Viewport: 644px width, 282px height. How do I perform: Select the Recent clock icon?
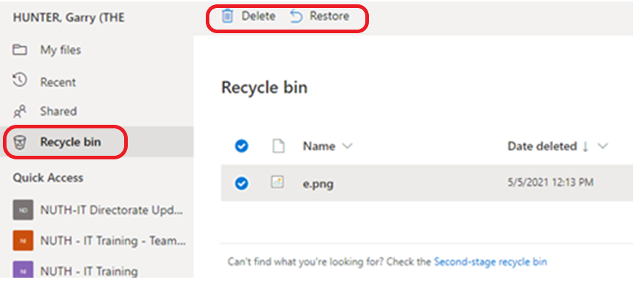(19, 81)
